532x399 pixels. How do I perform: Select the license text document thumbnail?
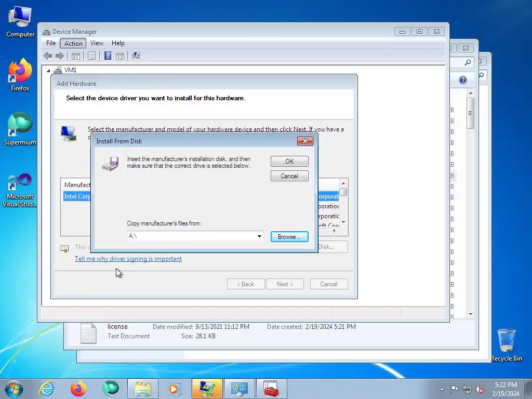[x=88, y=333]
